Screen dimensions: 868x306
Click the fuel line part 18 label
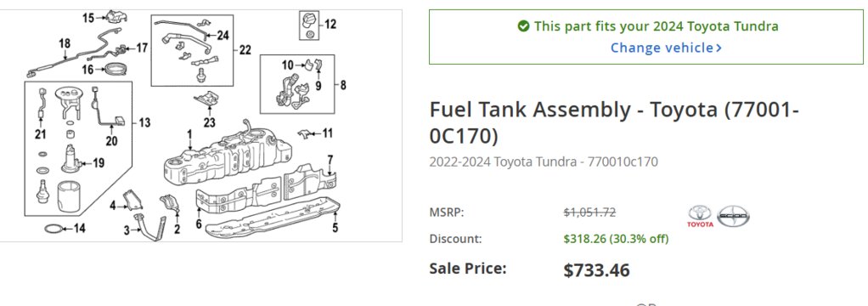tap(65, 43)
